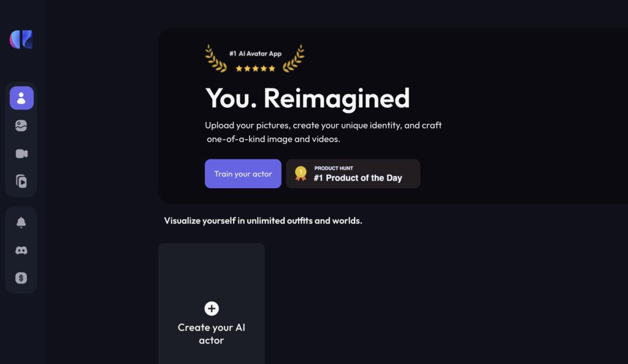Click the 'Train your actor' button
This screenshot has height=364, width=628.
tap(243, 173)
